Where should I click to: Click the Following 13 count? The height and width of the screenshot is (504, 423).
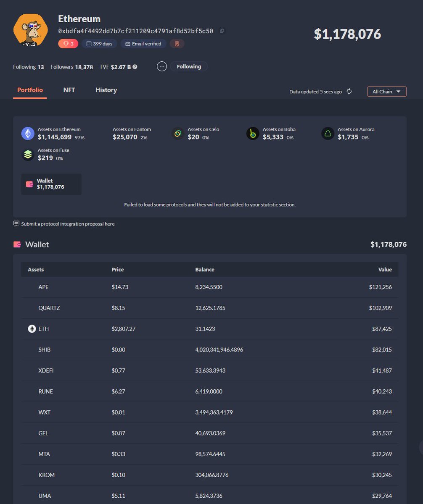point(29,67)
